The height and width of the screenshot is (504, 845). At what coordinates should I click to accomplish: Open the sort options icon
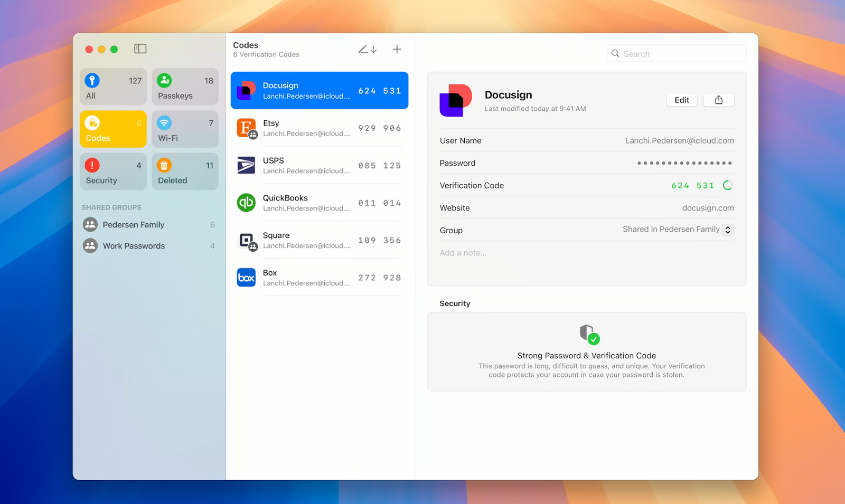tap(368, 49)
